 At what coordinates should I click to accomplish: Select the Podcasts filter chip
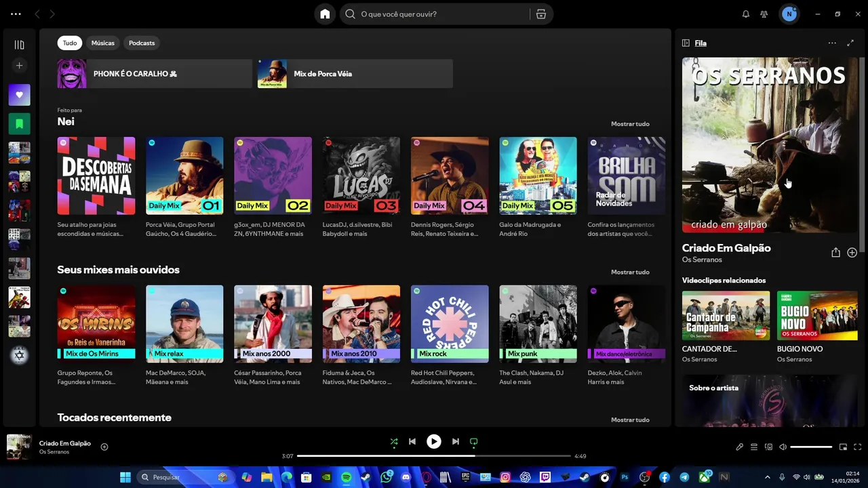(142, 43)
